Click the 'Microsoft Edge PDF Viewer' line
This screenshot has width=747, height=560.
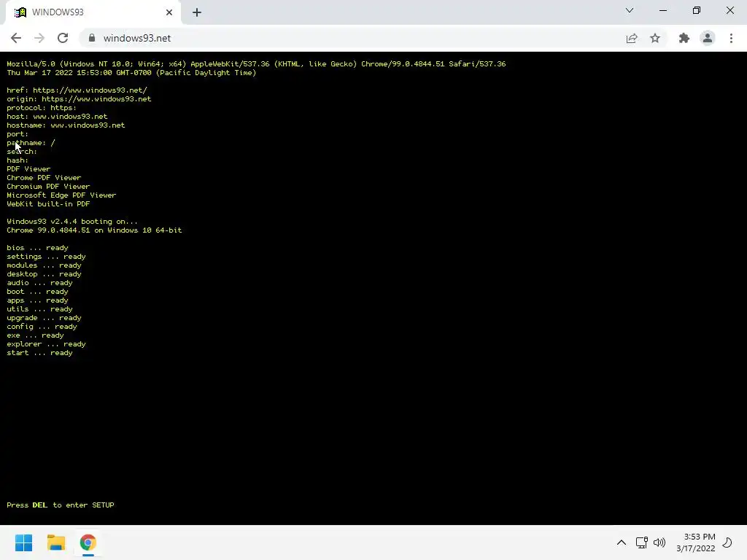pos(61,195)
